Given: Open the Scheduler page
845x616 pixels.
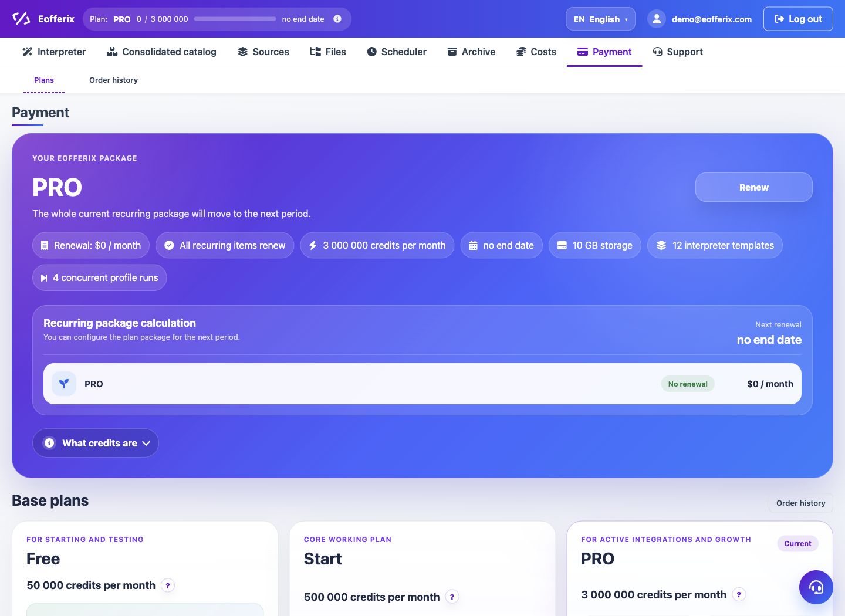Looking at the screenshot, I should point(397,52).
